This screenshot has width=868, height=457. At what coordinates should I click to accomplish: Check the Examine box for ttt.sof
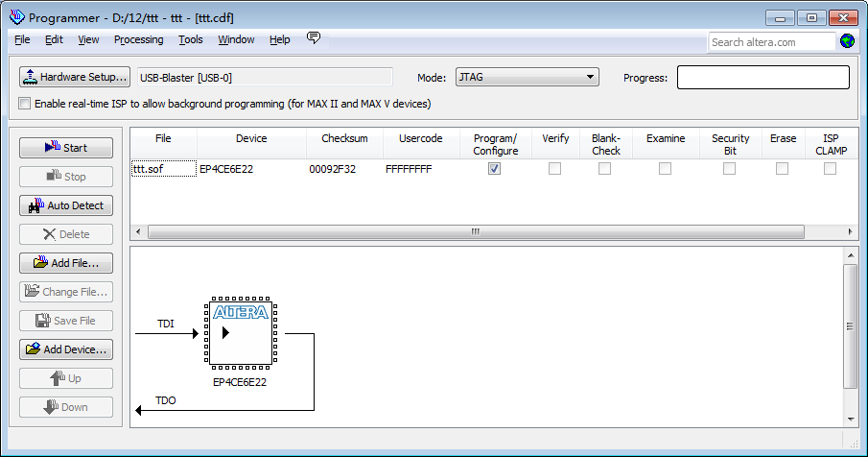point(665,168)
